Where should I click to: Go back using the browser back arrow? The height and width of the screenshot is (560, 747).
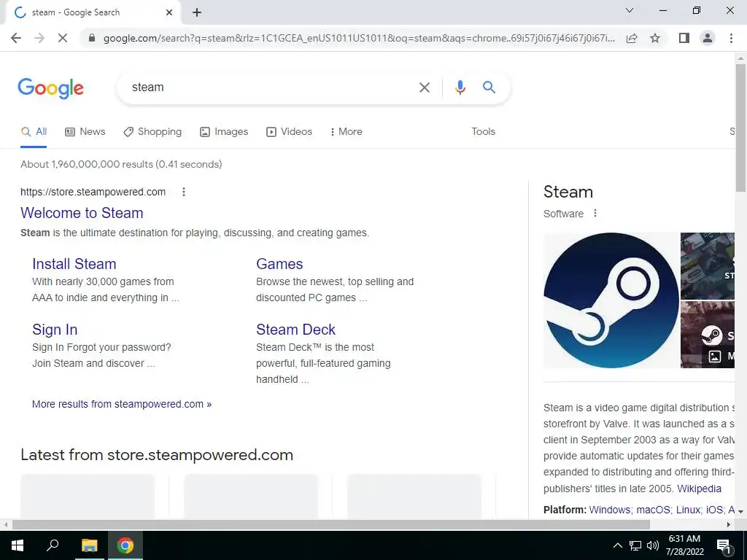16,38
